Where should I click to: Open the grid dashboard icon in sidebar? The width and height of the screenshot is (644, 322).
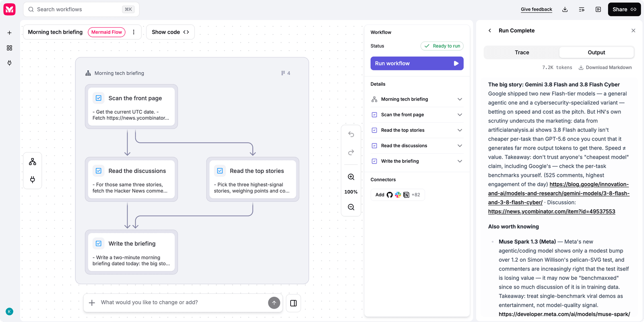[x=9, y=48]
